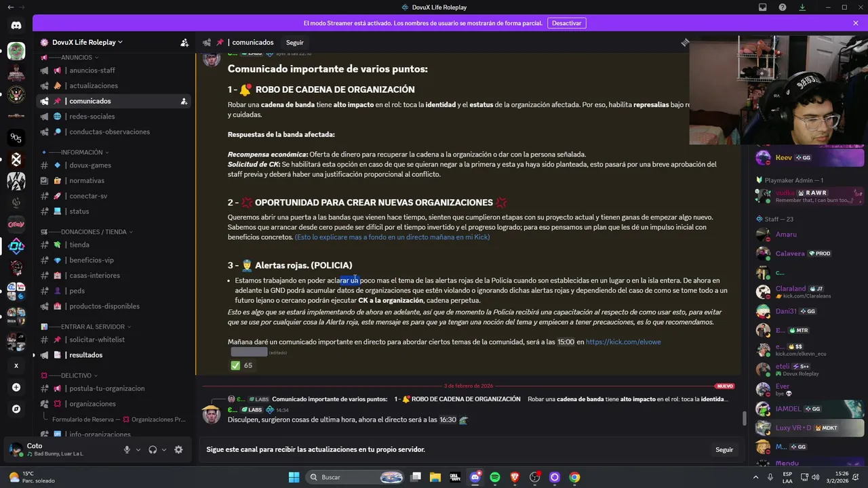868x488 pixels.
Task: Click Seguir button in channel header
Action: 295,43
